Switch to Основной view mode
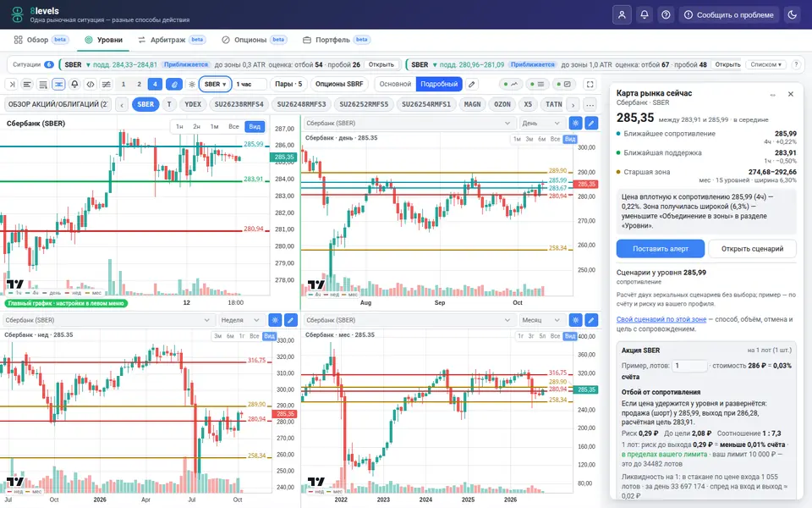 click(395, 84)
